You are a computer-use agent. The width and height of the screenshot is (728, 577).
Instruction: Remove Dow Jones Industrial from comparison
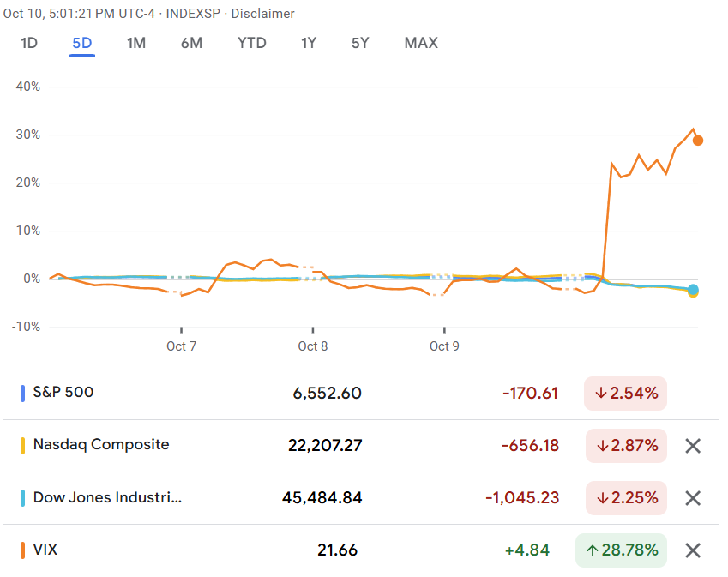(x=693, y=498)
